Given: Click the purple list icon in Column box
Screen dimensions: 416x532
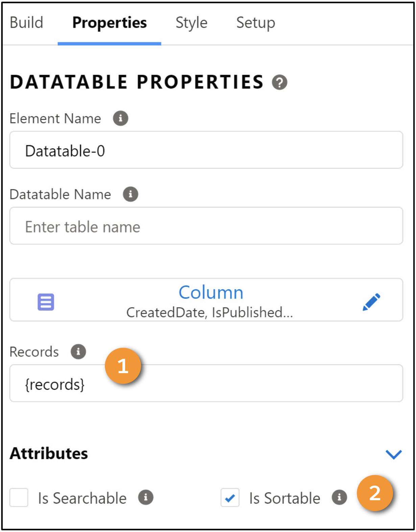Looking at the screenshot, I should click(x=46, y=302).
